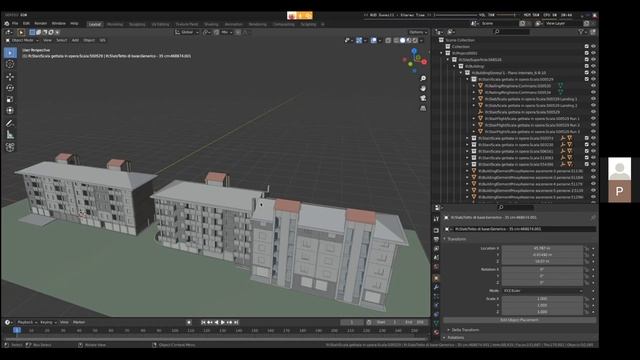Viewport: 640px width, 360px height.
Task: Open the outliner filter funnel
Action: click(581, 31)
